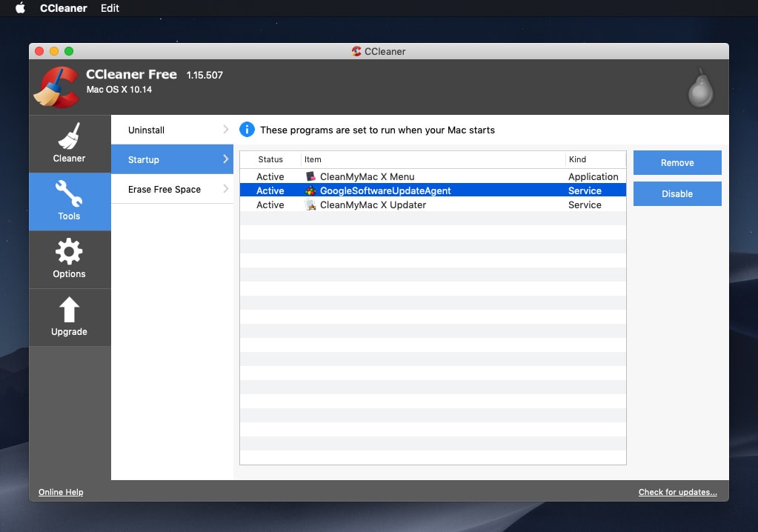This screenshot has height=532, width=758.
Task: Click the blue info icon above the list
Action: click(247, 129)
